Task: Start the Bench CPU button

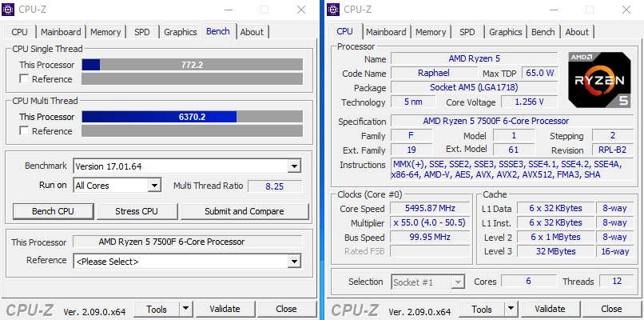Action: tap(53, 211)
